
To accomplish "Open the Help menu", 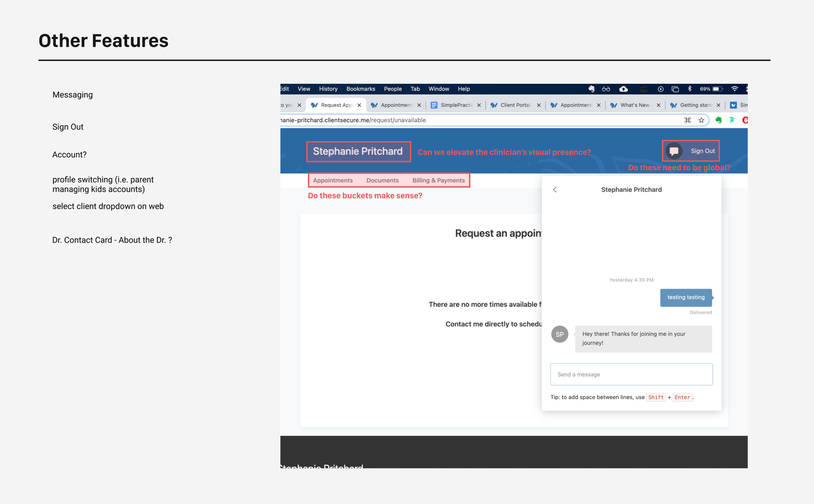I will (464, 89).
